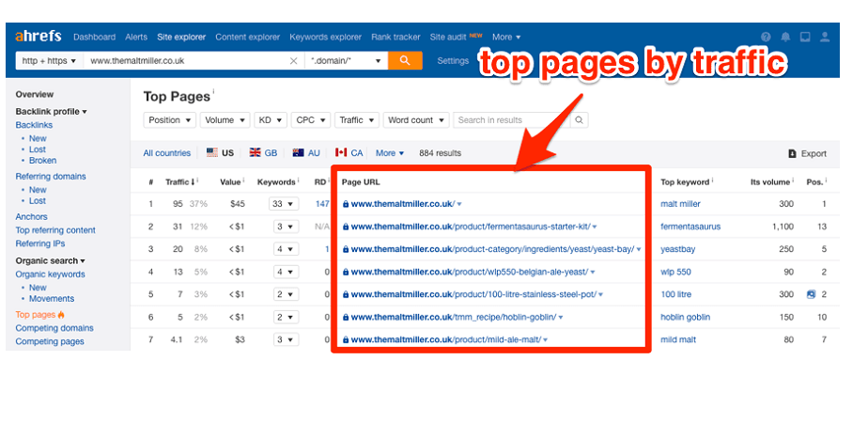This screenshot has height=423, width=868.
Task: Expand URL menu for fermentasaurus-starter-kit page
Action: point(594,227)
